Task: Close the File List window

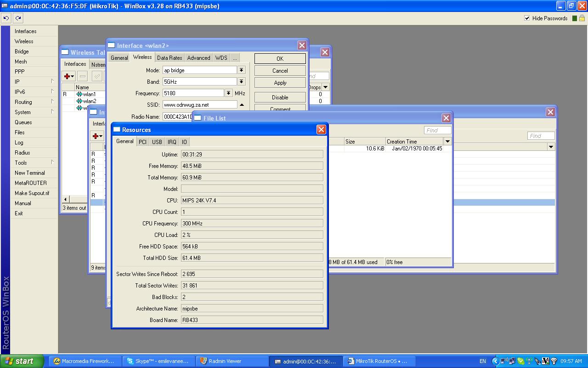Action: click(446, 118)
